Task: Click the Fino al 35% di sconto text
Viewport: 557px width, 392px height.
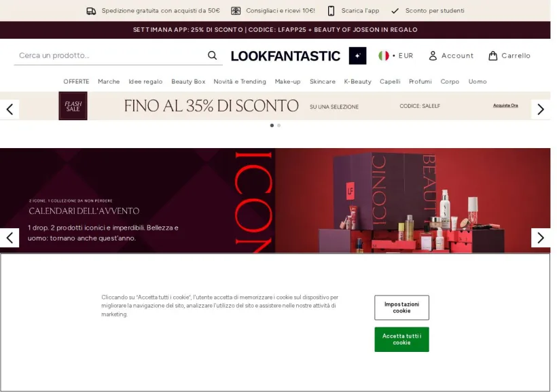Action: 211,106
